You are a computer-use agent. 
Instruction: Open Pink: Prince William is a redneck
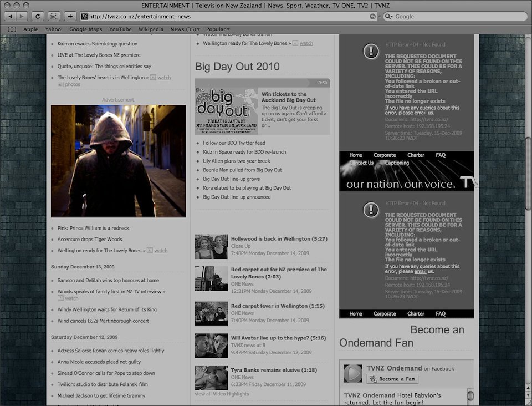click(93, 228)
